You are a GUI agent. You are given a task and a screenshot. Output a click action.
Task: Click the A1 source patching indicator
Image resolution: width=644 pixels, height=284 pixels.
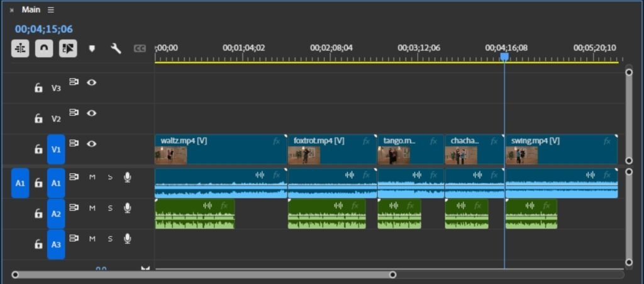20,183
